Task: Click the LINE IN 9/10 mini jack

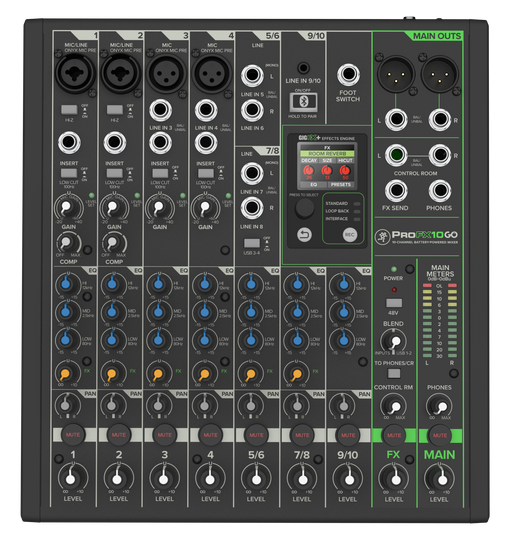Action: point(303,68)
